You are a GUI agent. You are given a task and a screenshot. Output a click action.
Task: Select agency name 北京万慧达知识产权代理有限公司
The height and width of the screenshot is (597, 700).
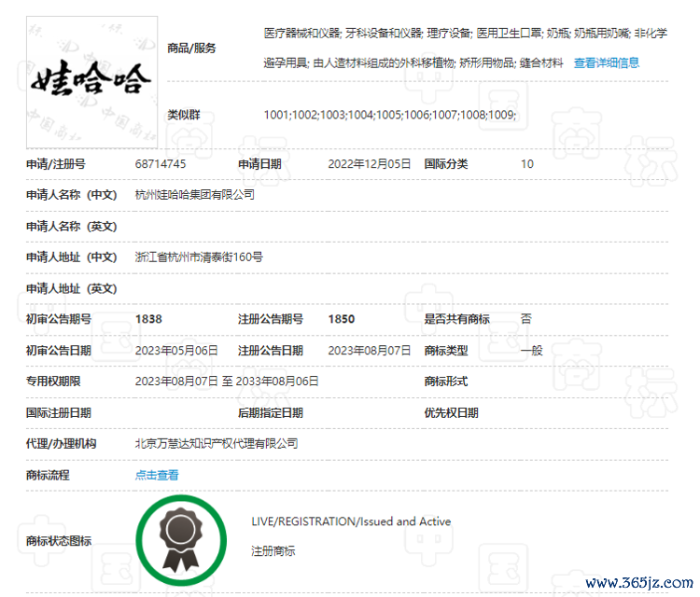(x=217, y=443)
